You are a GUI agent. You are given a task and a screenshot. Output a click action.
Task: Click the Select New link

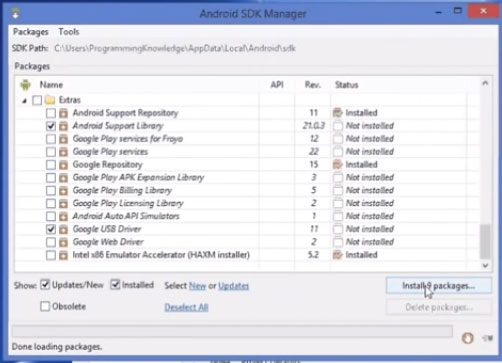pyautogui.click(x=197, y=286)
